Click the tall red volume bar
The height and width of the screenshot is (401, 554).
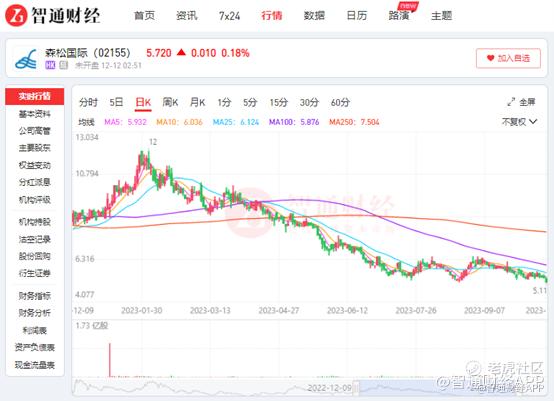pos(110,360)
